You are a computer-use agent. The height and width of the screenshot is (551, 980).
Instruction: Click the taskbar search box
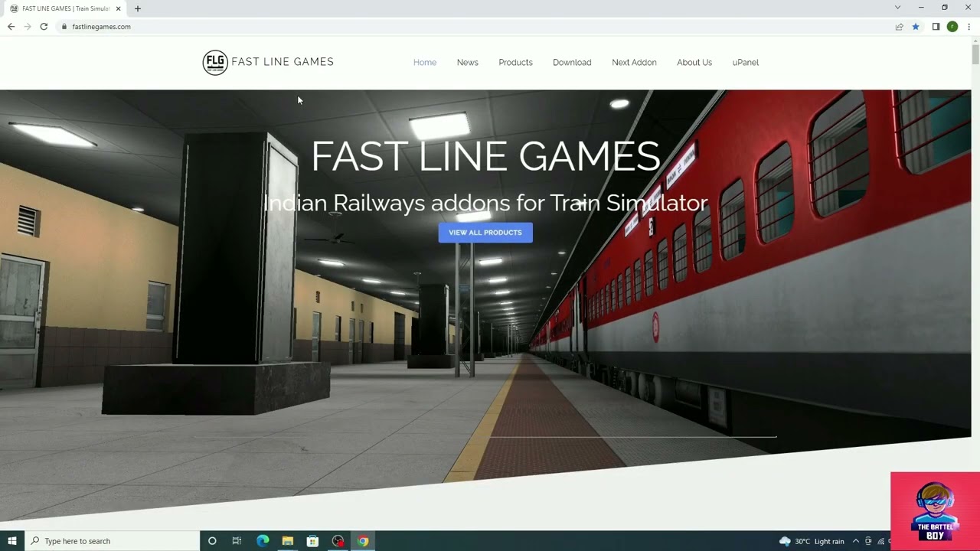pos(112,541)
